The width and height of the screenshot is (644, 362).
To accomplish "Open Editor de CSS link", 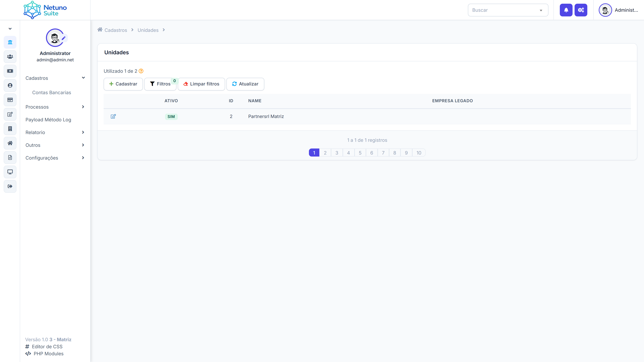I will 44,347.
